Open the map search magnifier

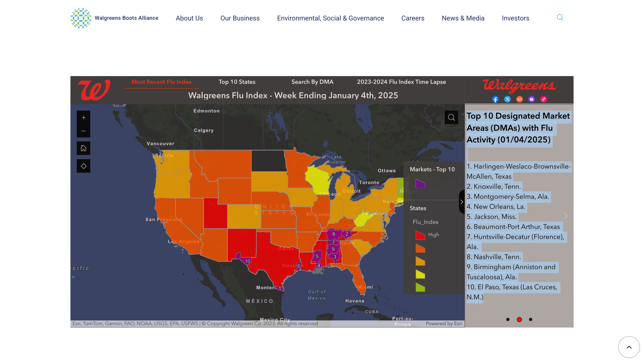click(451, 117)
